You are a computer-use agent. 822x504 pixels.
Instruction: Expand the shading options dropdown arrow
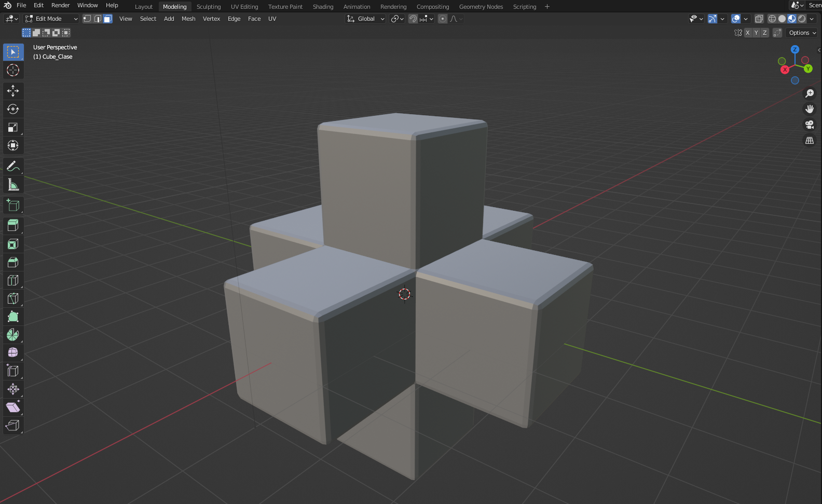812,19
